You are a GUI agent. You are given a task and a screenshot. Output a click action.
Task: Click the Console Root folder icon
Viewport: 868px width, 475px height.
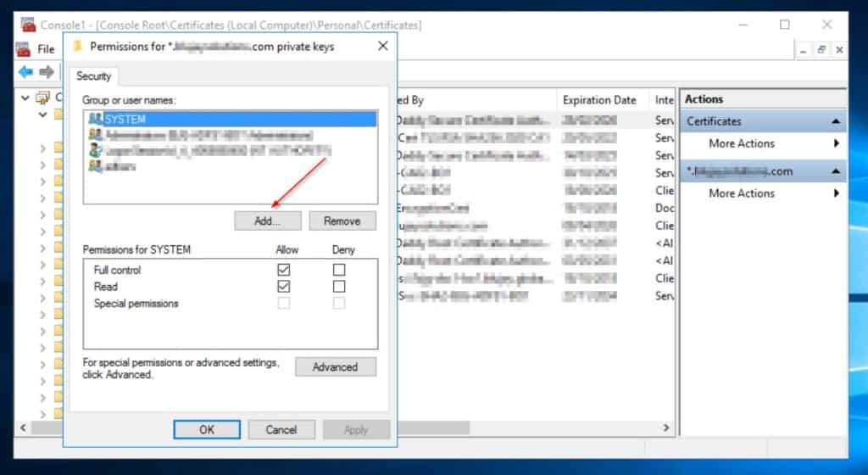42,98
